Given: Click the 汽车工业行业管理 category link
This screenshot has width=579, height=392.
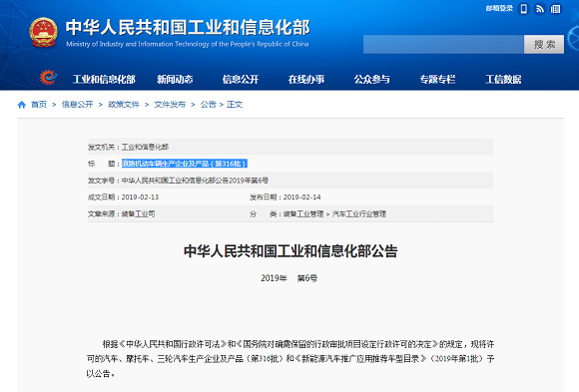Looking at the screenshot, I should tap(359, 213).
